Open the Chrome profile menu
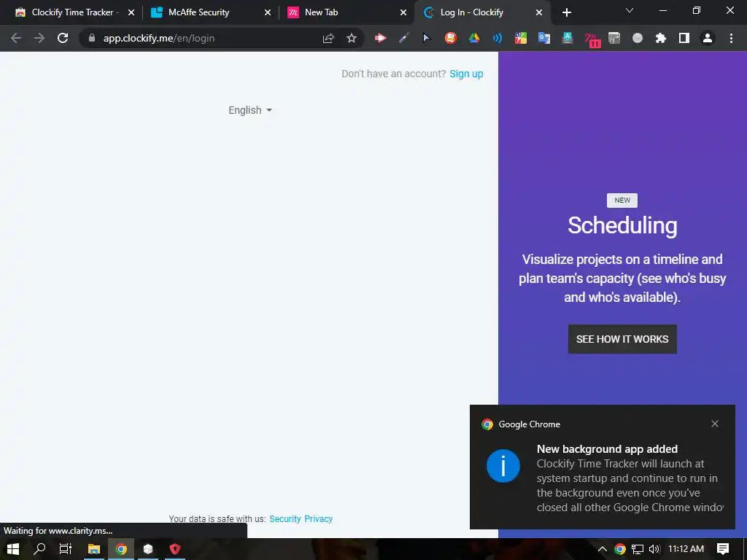 pyautogui.click(x=708, y=38)
